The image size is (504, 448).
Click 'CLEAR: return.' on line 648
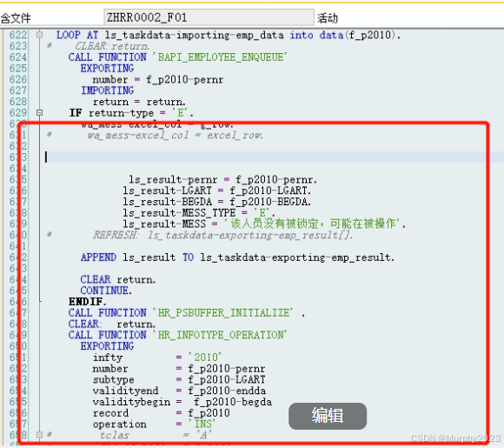point(112,324)
